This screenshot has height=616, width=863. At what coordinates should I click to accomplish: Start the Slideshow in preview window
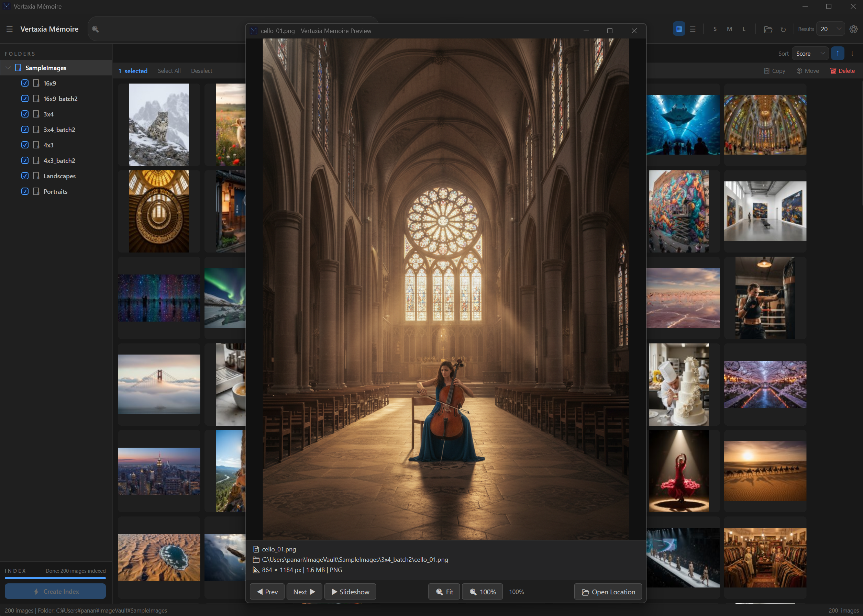[x=350, y=592]
